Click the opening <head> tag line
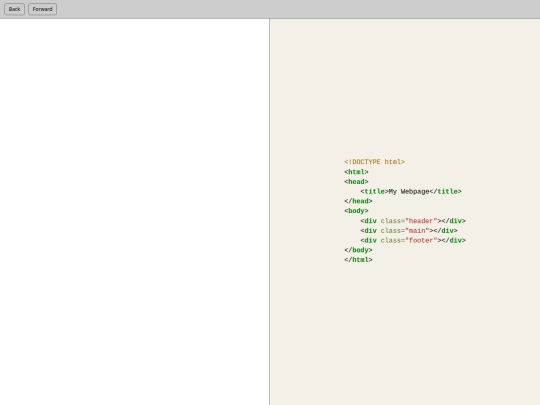This screenshot has height=405, width=540. 356,181
